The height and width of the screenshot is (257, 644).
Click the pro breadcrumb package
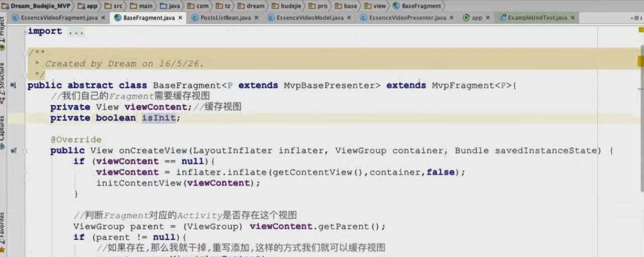(317, 6)
